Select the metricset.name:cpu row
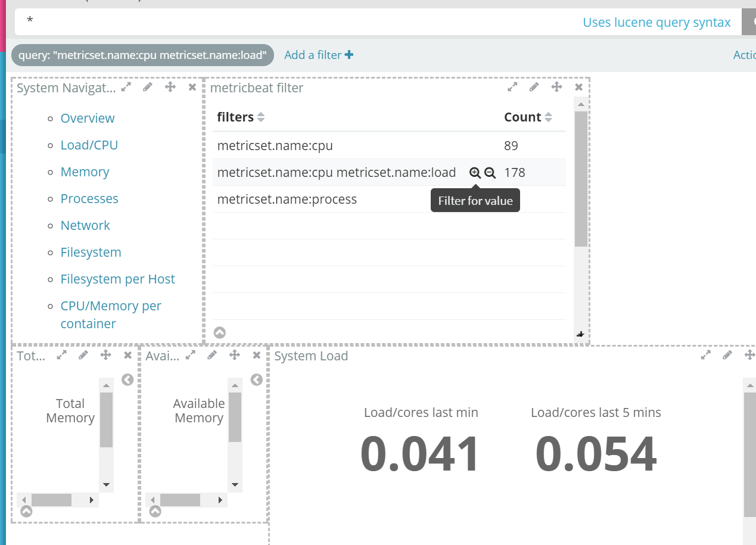 click(389, 145)
